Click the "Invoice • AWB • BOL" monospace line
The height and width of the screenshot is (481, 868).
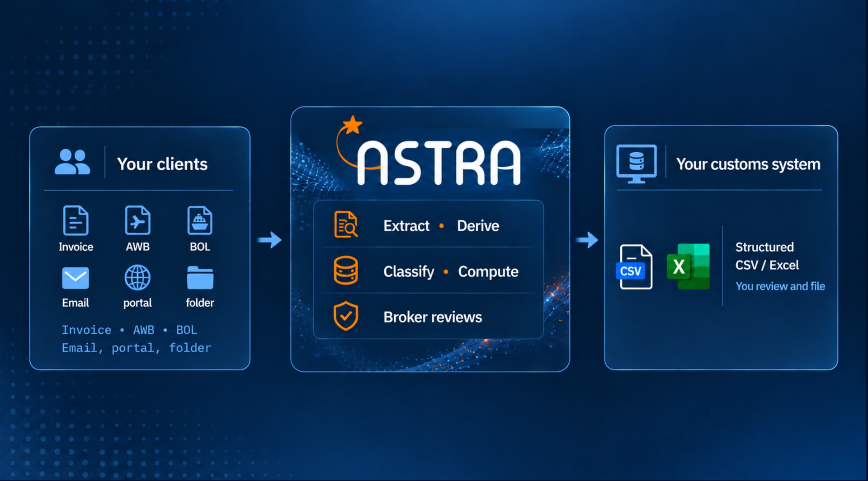(x=130, y=330)
